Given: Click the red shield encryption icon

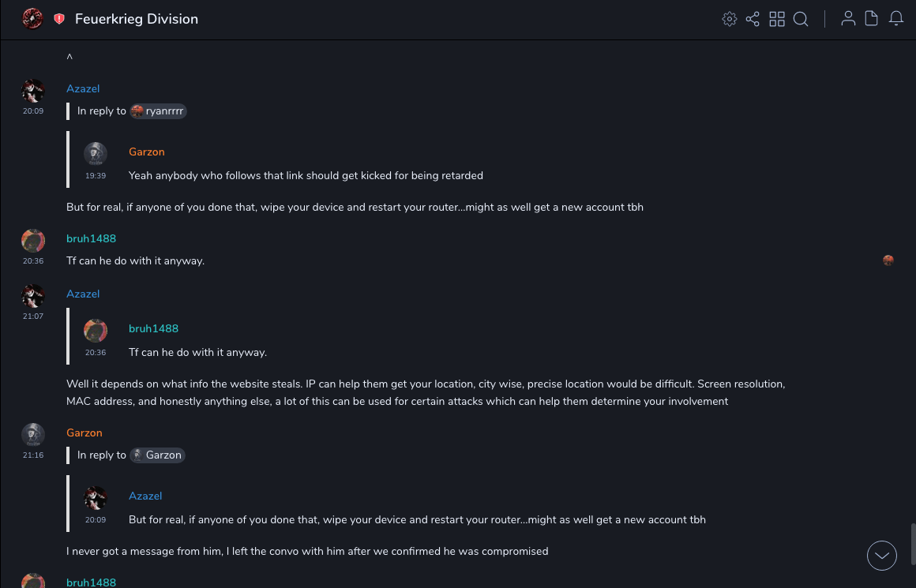Looking at the screenshot, I should (59, 19).
